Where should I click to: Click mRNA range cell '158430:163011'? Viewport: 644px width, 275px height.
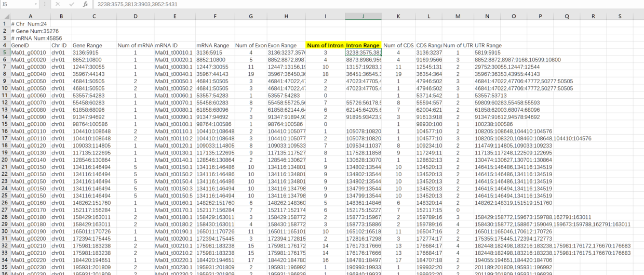(x=215, y=224)
